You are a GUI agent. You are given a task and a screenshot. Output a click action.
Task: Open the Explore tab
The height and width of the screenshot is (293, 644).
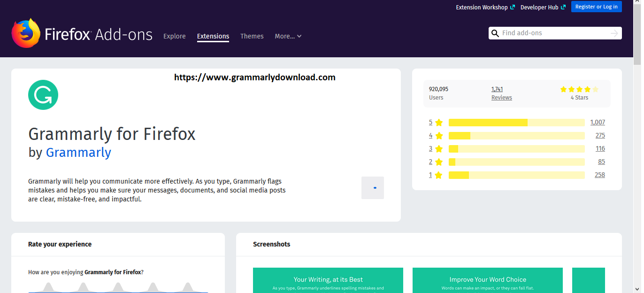click(x=175, y=36)
